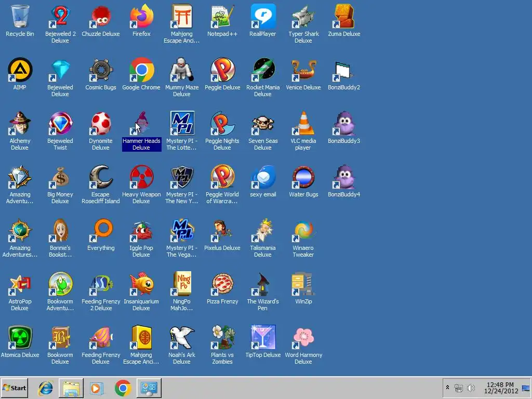This screenshot has width=532, height=399.
Task: Select Heavy Weapon Deluxe icon
Action: pyautogui.click(x=141, y=177)
